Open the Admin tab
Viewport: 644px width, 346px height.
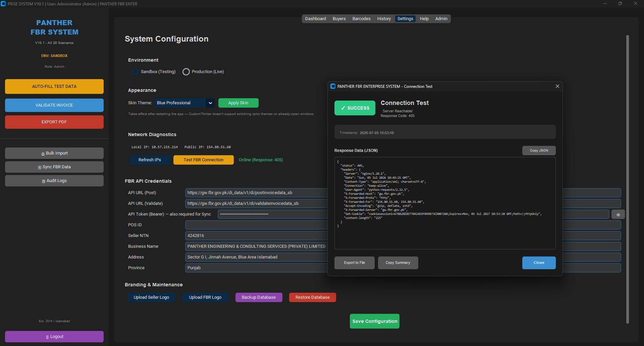pyautogui.click(x=441, y=19)
